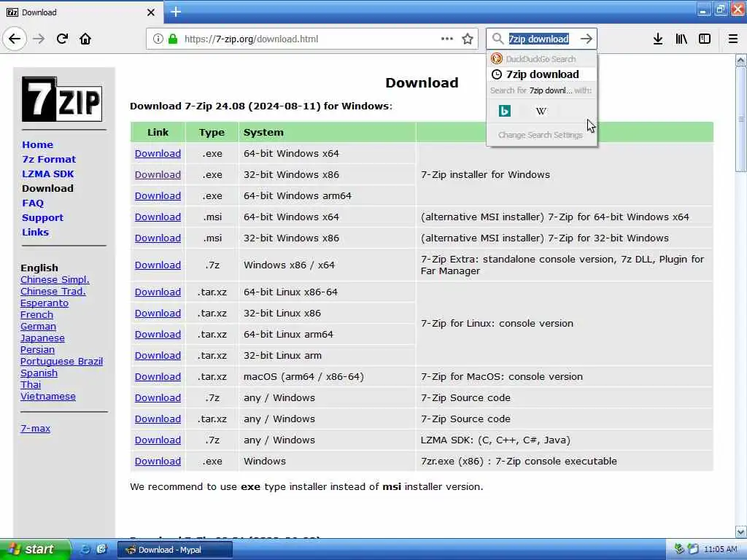Switch language to Spanish

(x=39, y=373)
